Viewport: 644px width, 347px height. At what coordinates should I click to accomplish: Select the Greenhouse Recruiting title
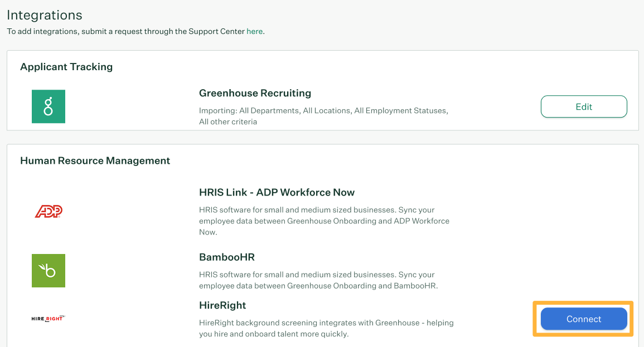tap(255, 93)
